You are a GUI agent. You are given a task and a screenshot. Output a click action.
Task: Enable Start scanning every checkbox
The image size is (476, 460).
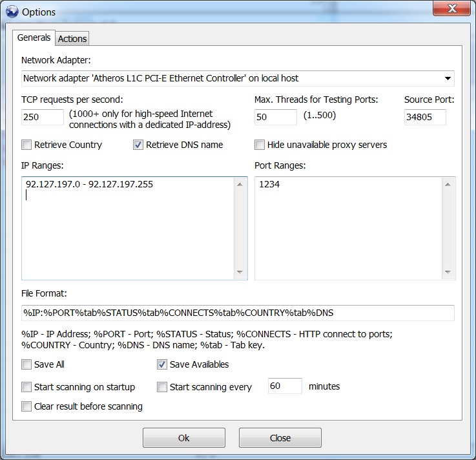point(162,387)
